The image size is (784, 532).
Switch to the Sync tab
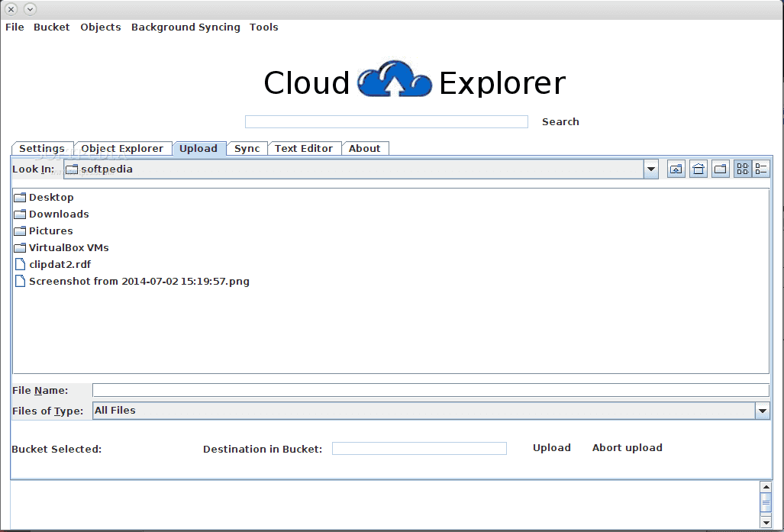[247, 149]
